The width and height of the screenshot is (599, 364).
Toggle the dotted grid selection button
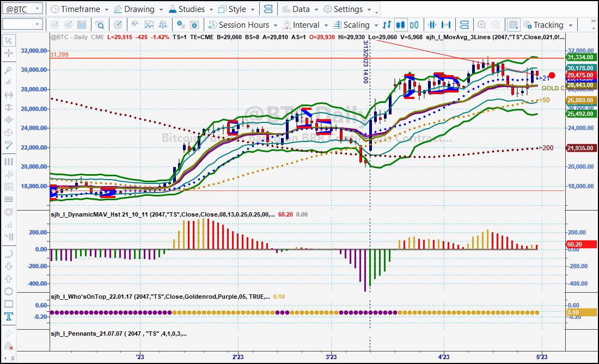coord(513,25)
